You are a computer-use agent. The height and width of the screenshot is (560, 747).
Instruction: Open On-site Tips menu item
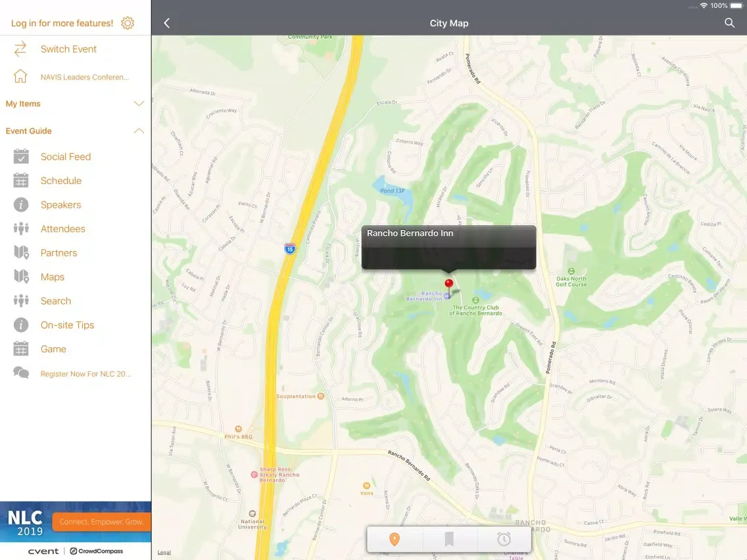click(67, 325)
